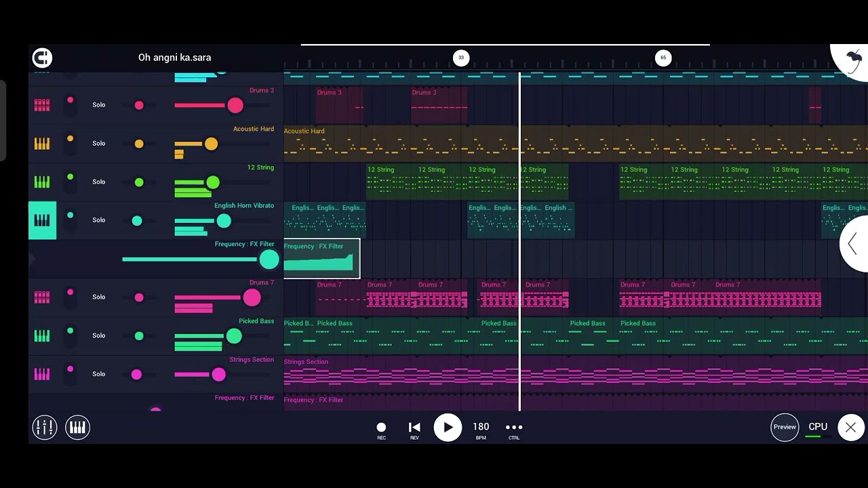Adjust the Drums 3 pan knob

pos(139,105)
